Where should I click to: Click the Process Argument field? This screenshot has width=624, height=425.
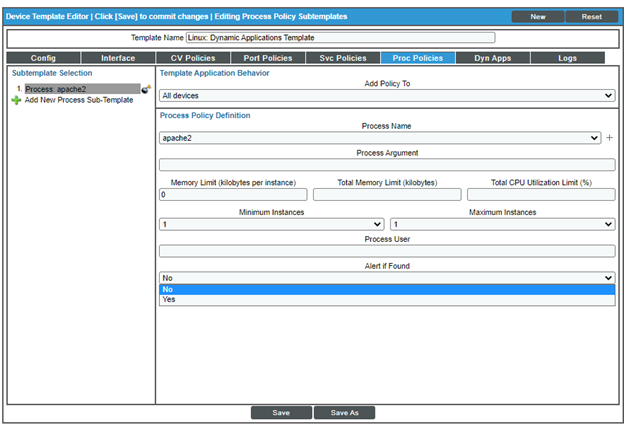click(387, 165)
